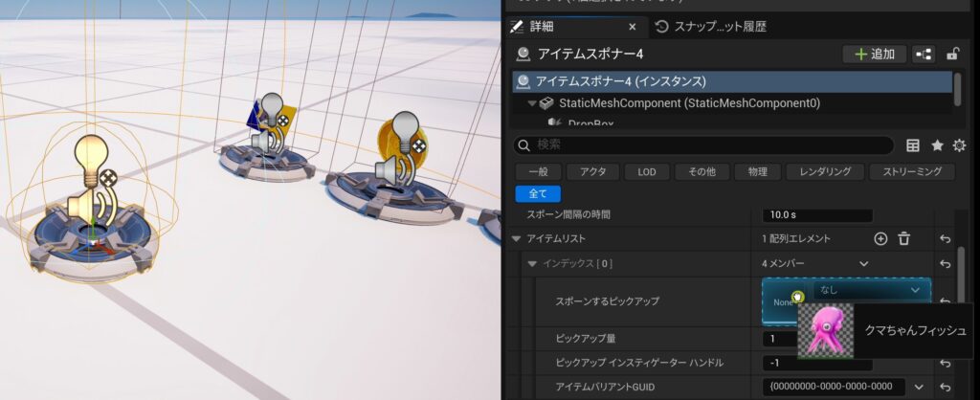The height and width of the screenshot is (400, 980).
Task: Click the Add (追加) component button
Action: [874, 55]
